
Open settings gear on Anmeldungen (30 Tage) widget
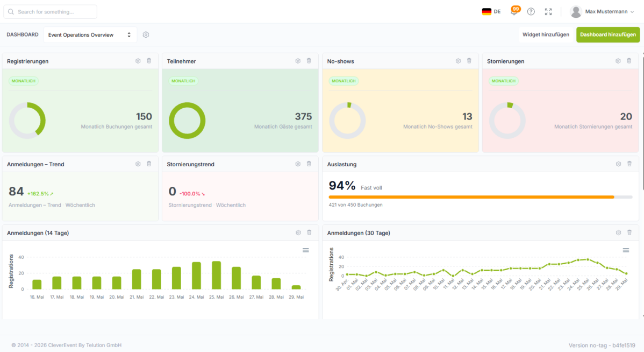pos(619,233)
